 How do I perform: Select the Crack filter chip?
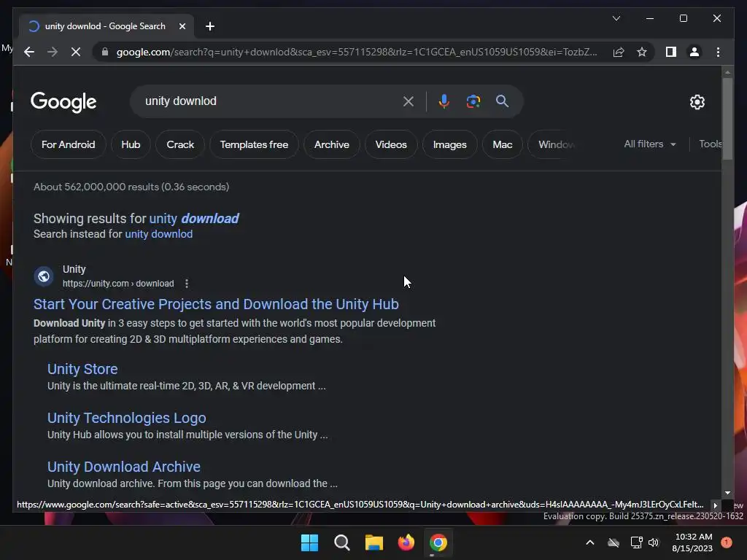pyautogui.click(x=180, y=144)
